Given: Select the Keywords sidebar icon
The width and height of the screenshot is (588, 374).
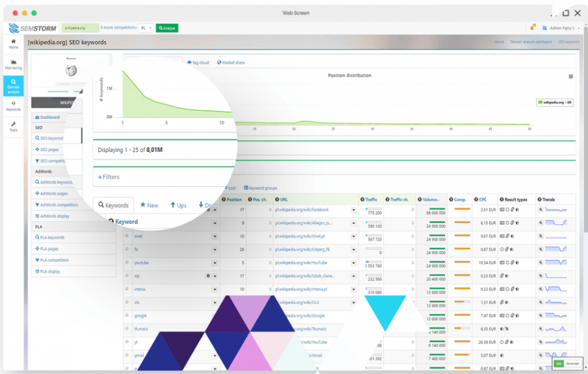Looking at the screenshot, I should [x=13, y=106].
